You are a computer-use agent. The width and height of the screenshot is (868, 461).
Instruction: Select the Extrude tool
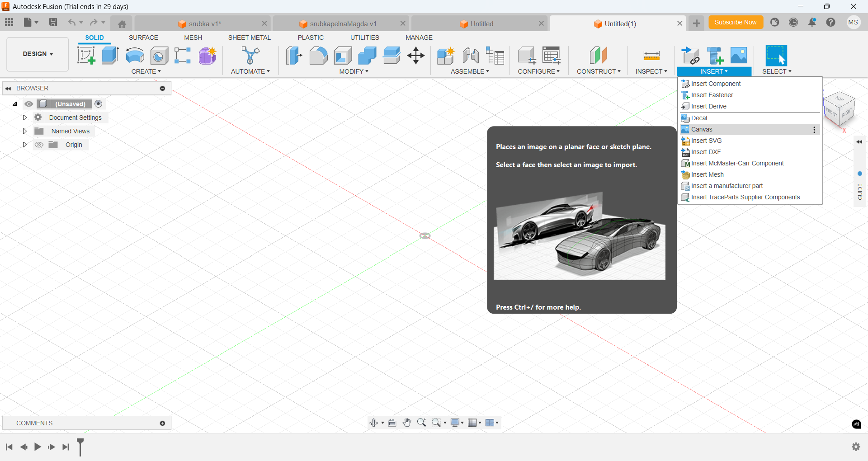[x=110, y=56]
